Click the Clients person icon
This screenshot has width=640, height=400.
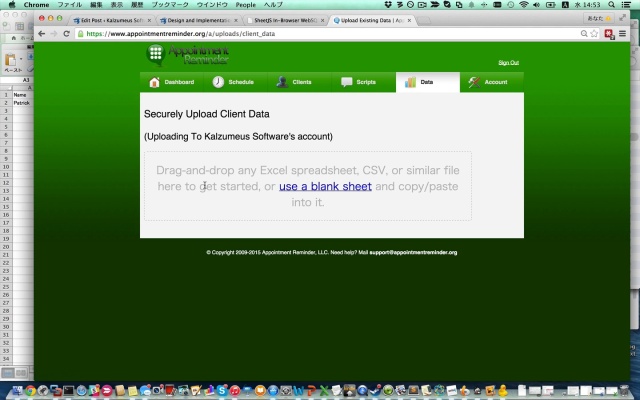[283, 82]
